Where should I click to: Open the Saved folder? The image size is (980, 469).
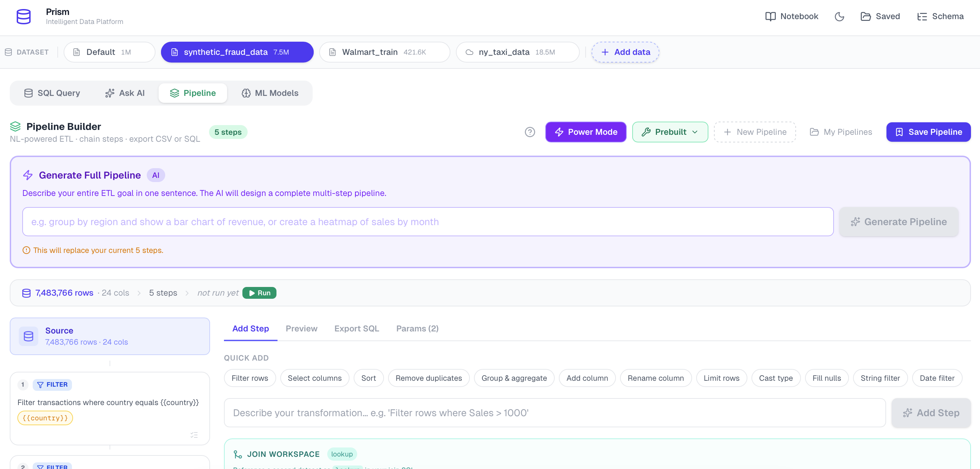(880, 16)
